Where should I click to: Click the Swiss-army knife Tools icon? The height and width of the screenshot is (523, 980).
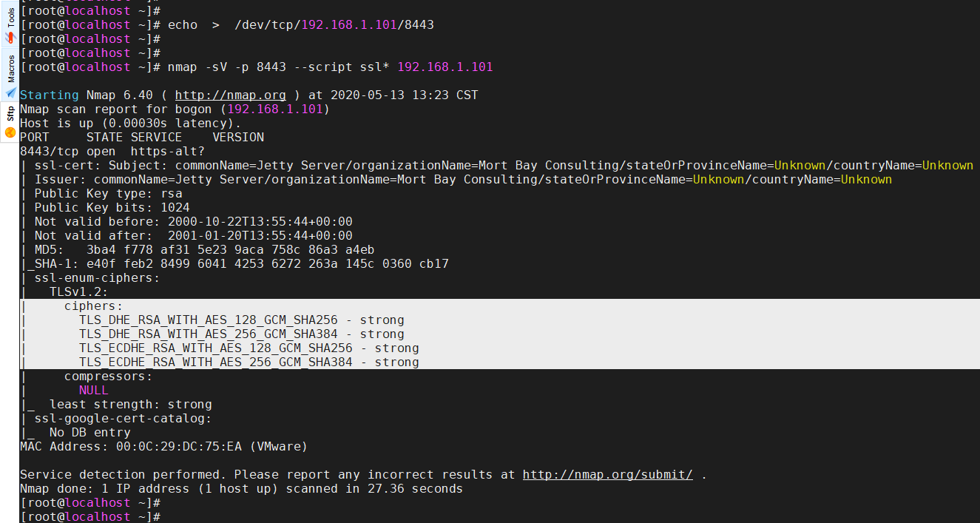10,37
